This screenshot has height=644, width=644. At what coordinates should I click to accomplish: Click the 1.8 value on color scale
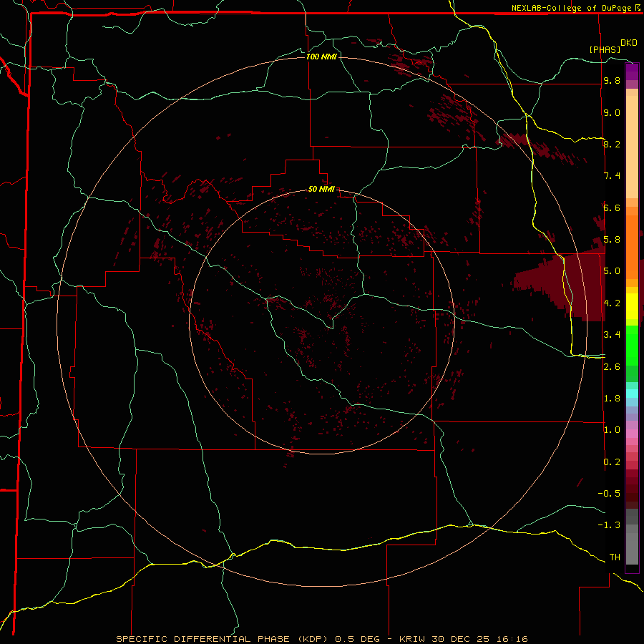(612, 399)
